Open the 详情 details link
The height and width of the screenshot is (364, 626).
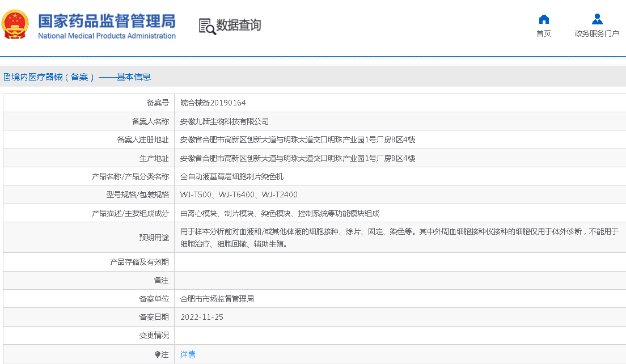[x=188, y=354]
